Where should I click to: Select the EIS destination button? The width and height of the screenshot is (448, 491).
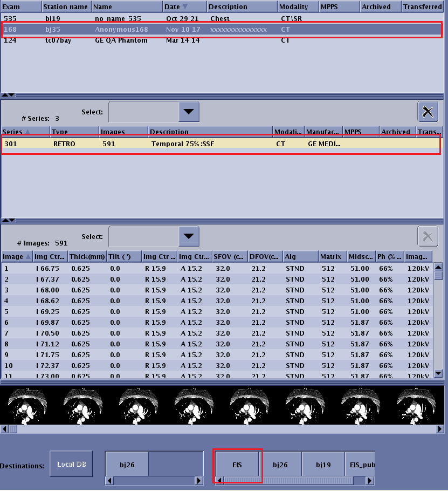coord(238,464)
